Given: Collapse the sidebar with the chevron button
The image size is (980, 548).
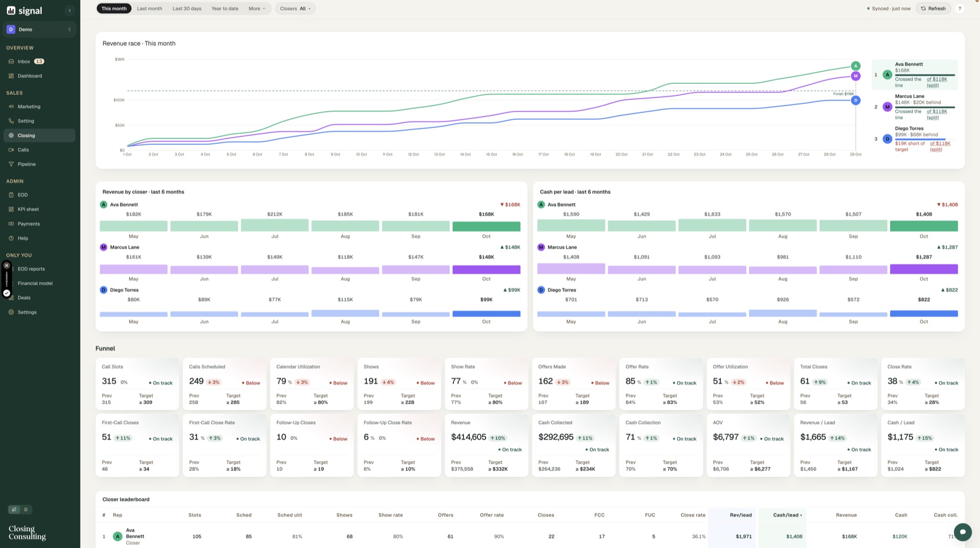Looking at the screenshot, I should coord(69,10).
